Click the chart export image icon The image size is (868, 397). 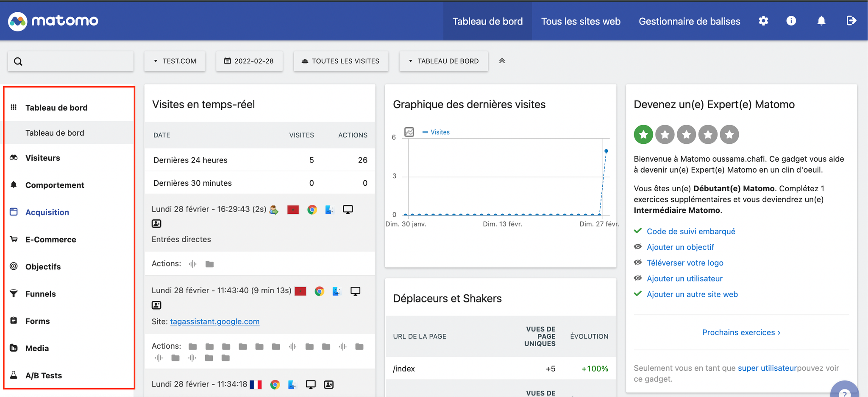point(409,132)
